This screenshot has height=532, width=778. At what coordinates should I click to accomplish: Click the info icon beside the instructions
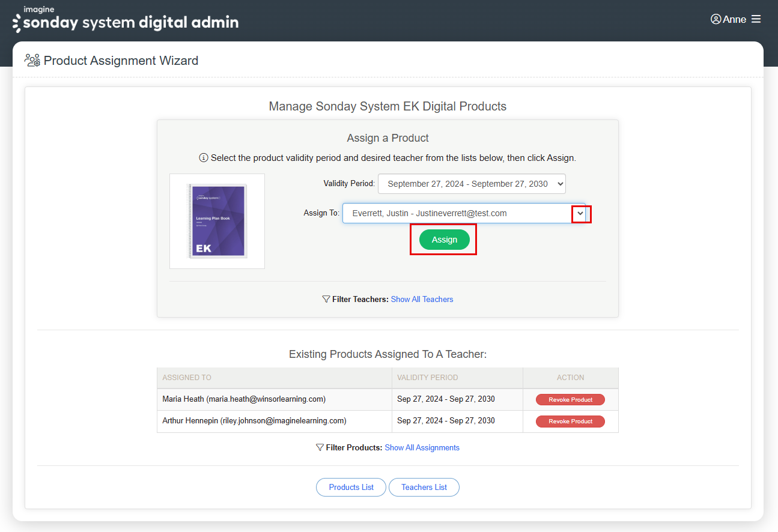(204, 158)
